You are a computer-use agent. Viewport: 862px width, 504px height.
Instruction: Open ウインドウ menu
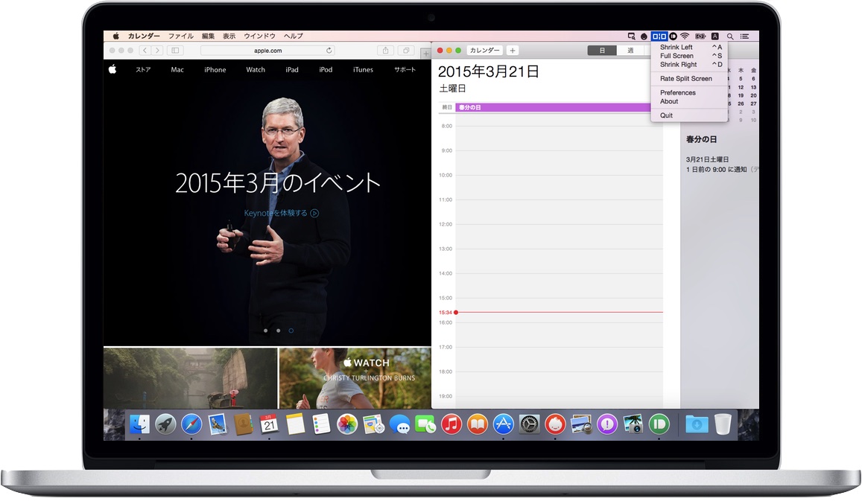pos(259,36)
